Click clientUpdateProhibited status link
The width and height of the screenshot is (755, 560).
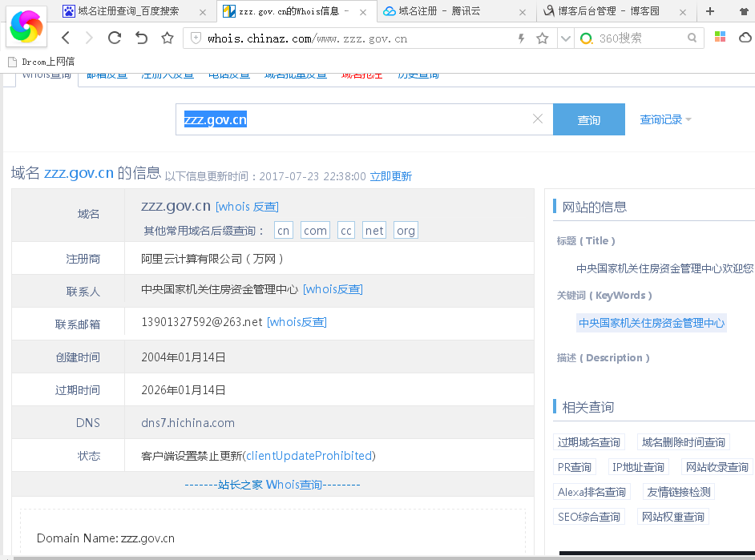tap(309, 456)
